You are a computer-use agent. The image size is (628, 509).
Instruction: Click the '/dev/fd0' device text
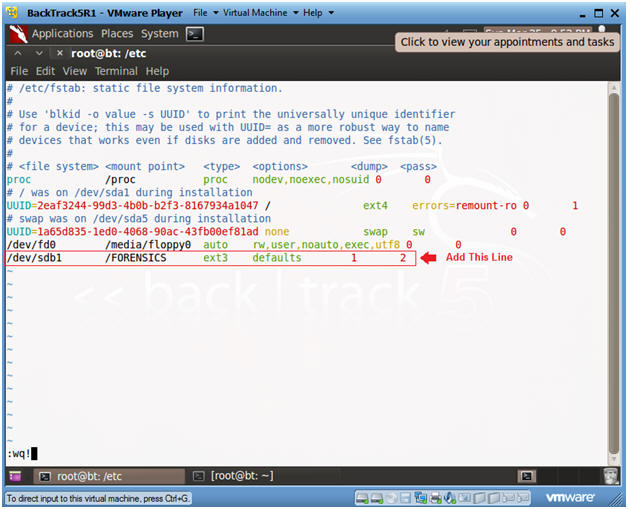tap(31, 245)
